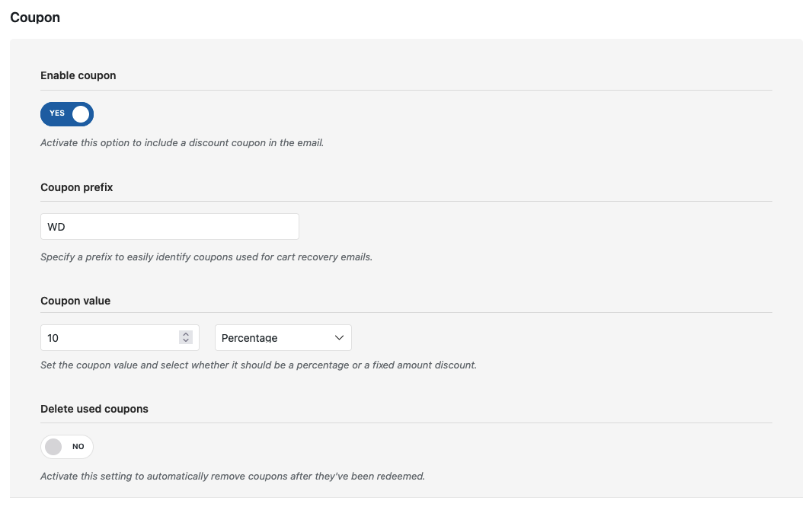The height and width of the screenshot is (507, 812).
Task: Click the help text about cart recovery email prefixes
Action: 206,257
